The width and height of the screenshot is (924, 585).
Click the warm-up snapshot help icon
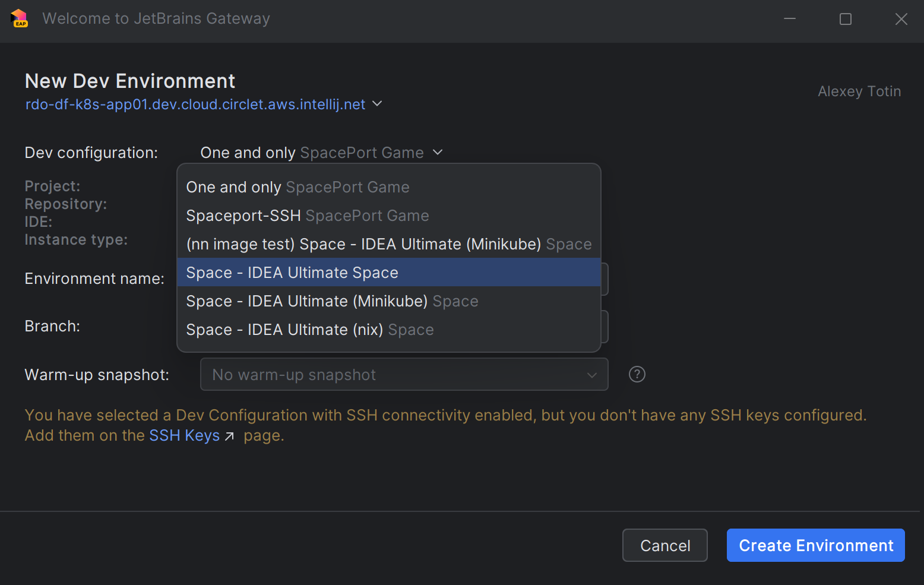pos(637,374)
